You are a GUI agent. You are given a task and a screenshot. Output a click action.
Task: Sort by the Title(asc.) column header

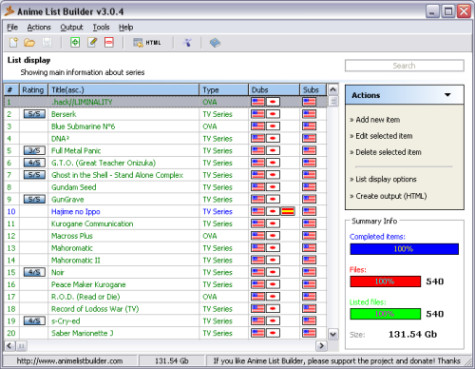(x=124, y=90)
